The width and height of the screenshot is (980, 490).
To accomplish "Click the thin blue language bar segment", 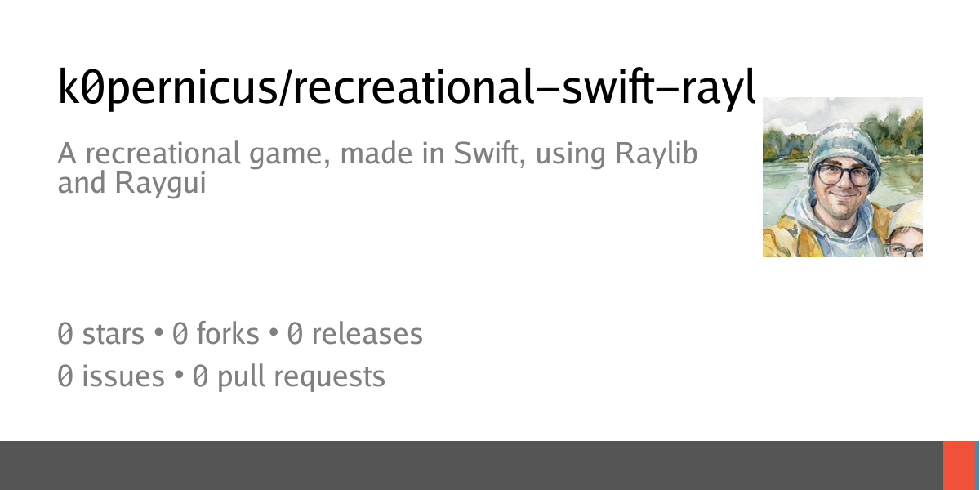I will [978, 465].
